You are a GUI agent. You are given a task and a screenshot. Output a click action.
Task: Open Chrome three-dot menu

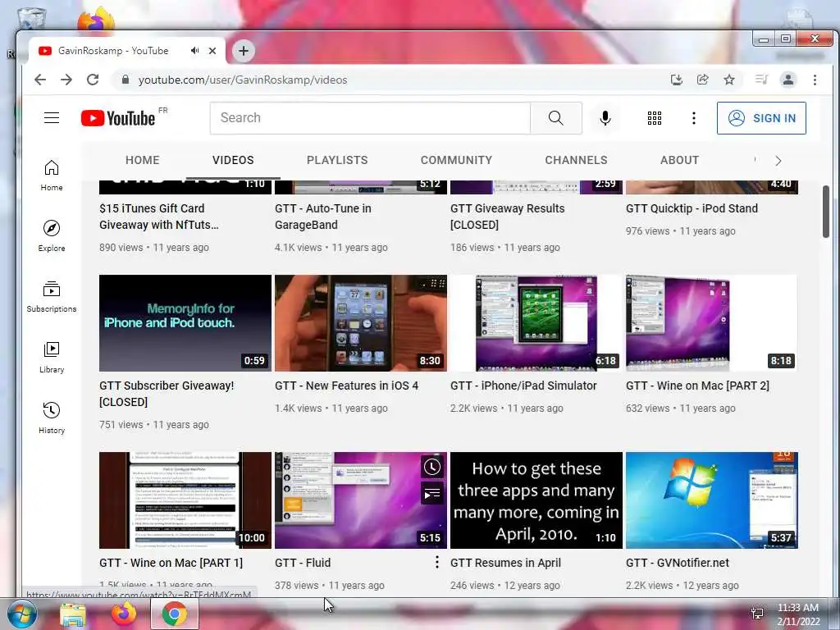point(815,80)
